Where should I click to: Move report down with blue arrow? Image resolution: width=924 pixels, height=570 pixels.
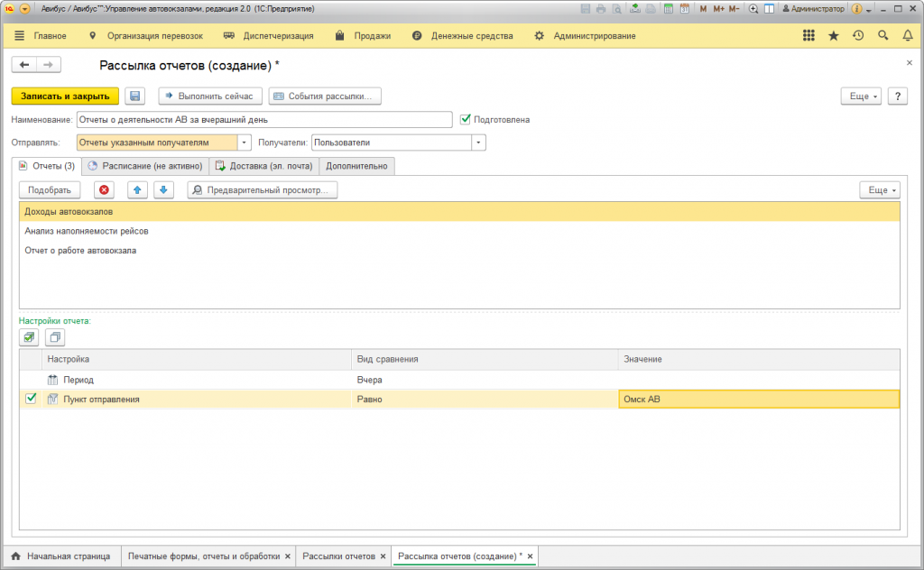[163, 189]
